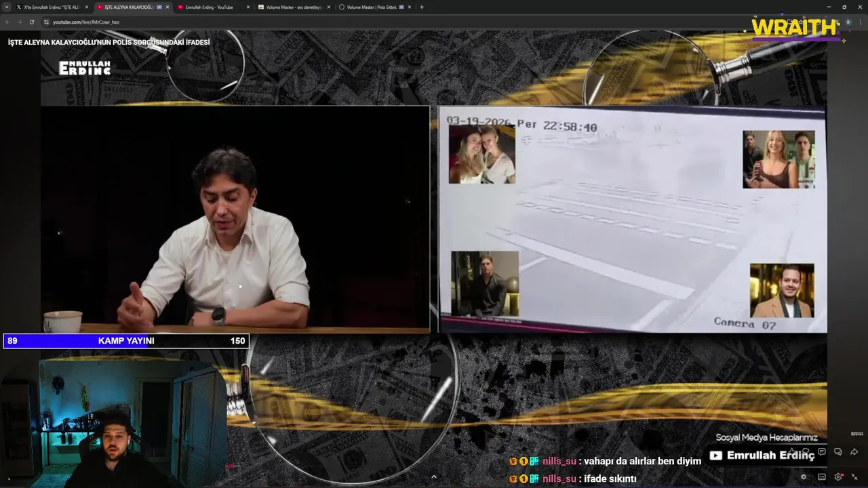The width and height of the screenshot is (868, 488).
Task: Open the tab search dropdown arrow
Action: pos(7,7)
